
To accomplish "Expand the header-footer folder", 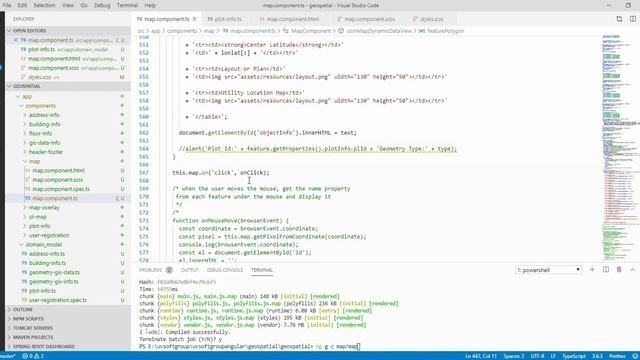I will click(46, 152).
